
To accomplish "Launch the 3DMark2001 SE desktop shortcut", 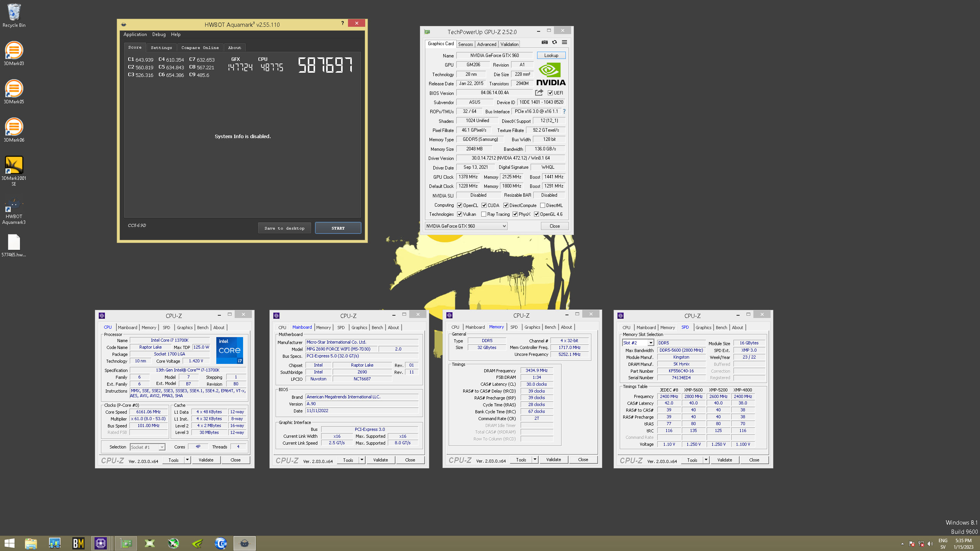I will [x=14, y=171].
